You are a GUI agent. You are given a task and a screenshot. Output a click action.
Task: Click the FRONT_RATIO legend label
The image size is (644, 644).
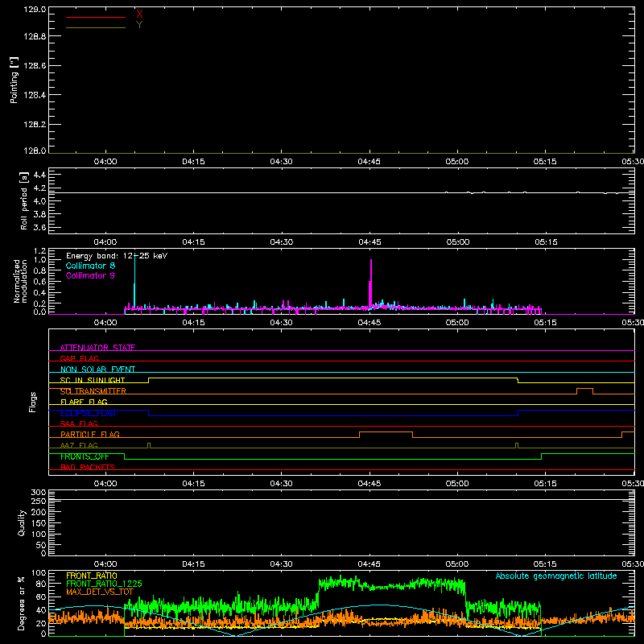92,576
